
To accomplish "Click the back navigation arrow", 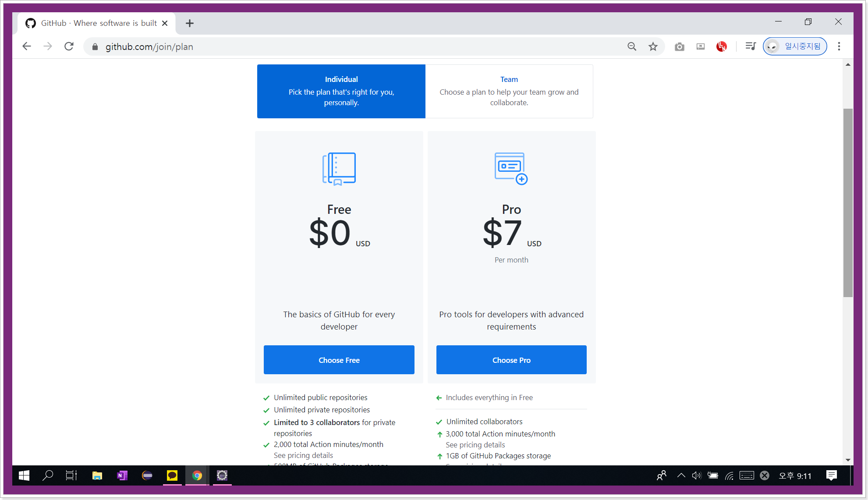I will (27, 46).
